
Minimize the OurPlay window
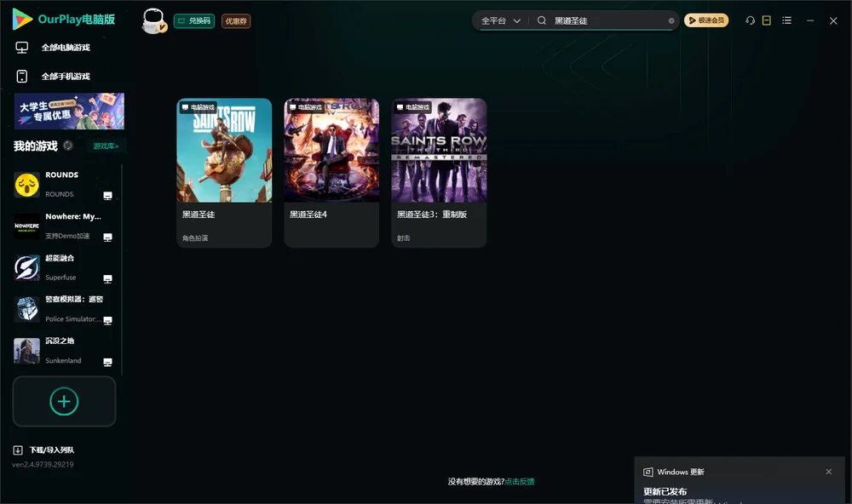(810, 20)
